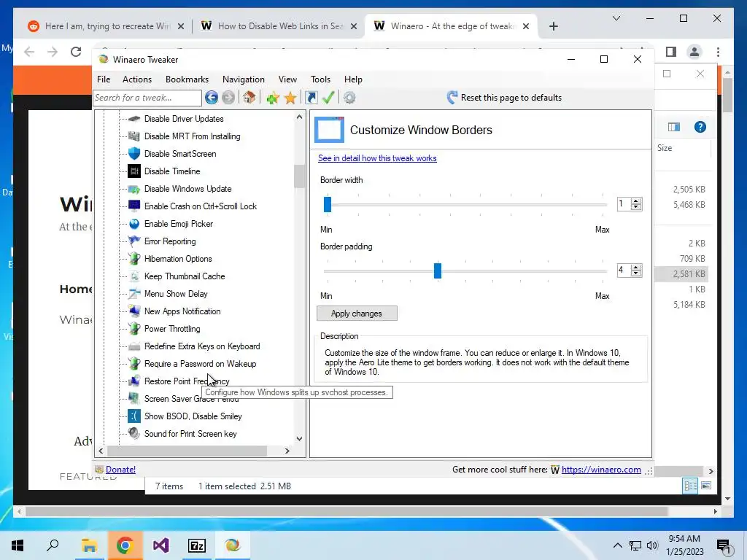Open the View menu
The height and width of the screenshot is (560, 747).
click(x=287, y=79)
